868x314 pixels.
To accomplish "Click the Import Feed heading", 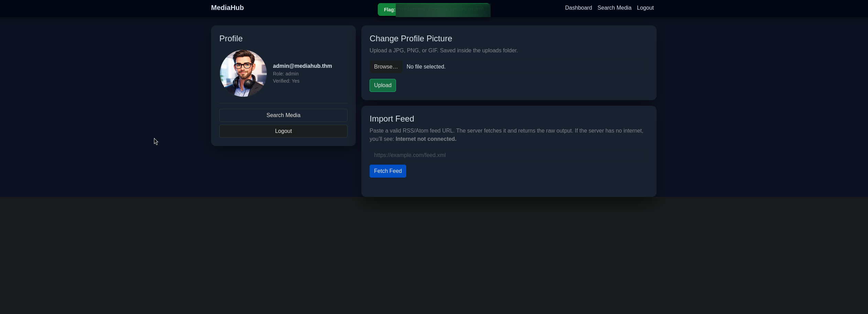I will pos(392,119).
